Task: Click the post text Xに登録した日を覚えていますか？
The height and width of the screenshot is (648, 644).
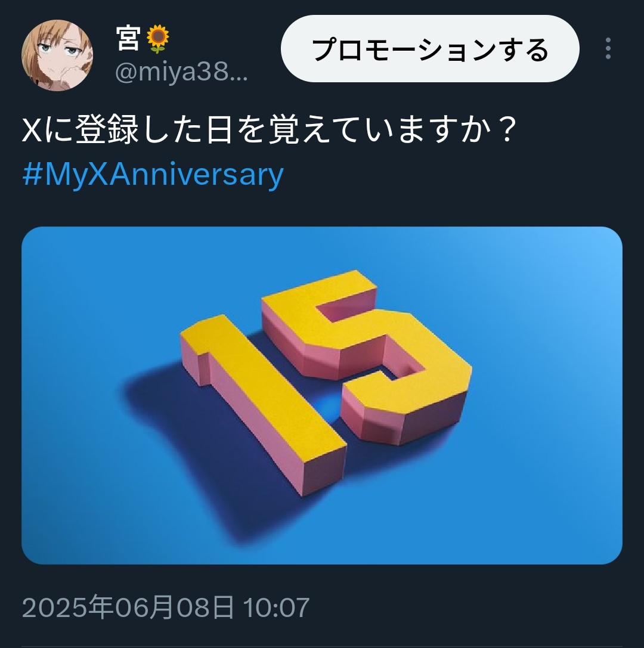Action: (269, 129)
